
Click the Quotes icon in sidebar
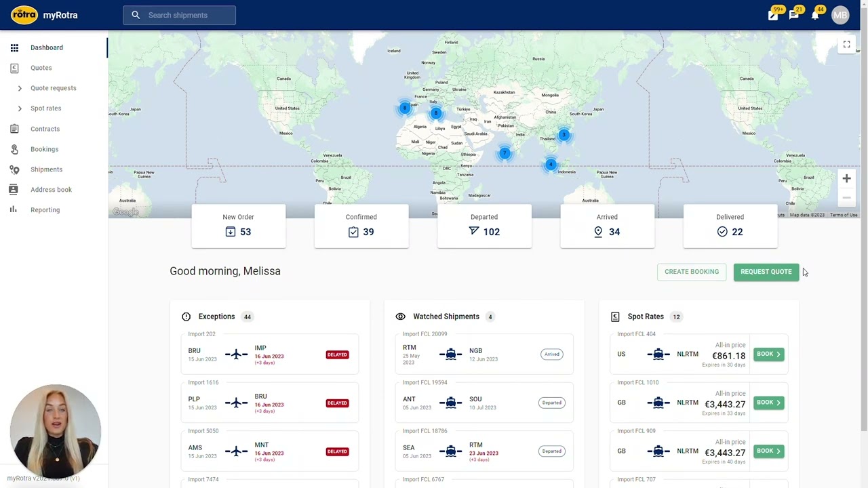[x=14, y=68]
